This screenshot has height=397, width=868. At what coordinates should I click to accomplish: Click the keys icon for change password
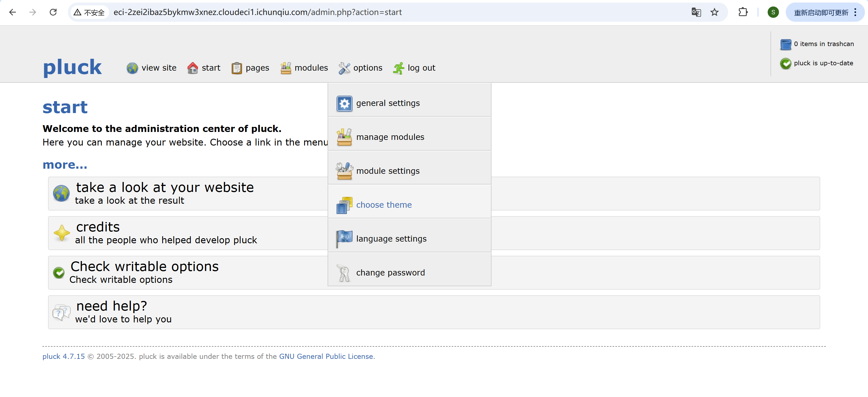click(344, 273)
